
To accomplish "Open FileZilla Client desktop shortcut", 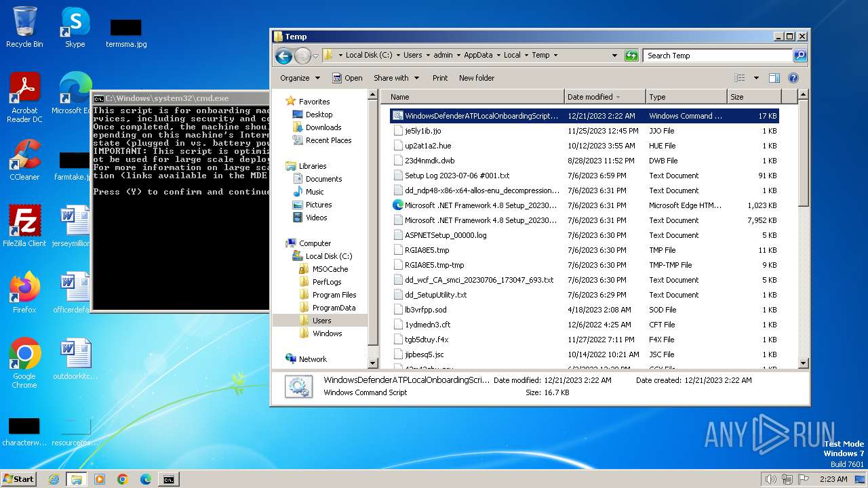I will tap(24, 226).
